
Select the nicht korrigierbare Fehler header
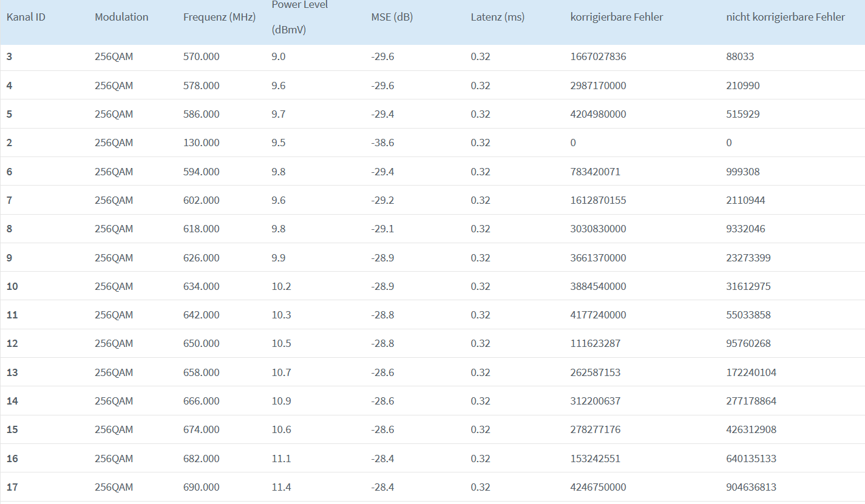(x=785, y=17)
